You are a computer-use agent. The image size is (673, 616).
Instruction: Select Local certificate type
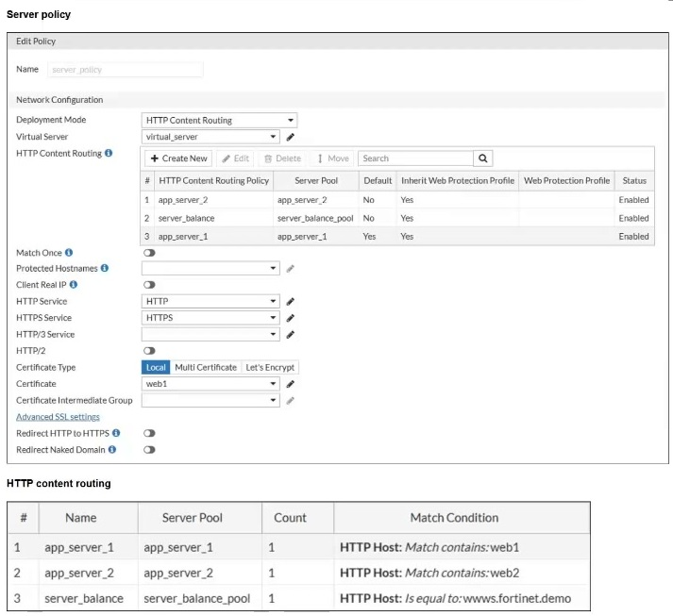pos(156,368)
